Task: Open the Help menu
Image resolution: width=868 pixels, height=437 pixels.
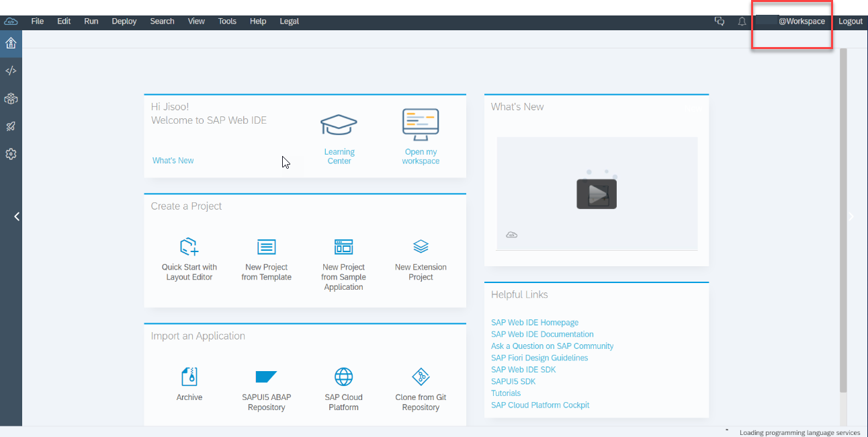Action: click(x=258, y=22)
